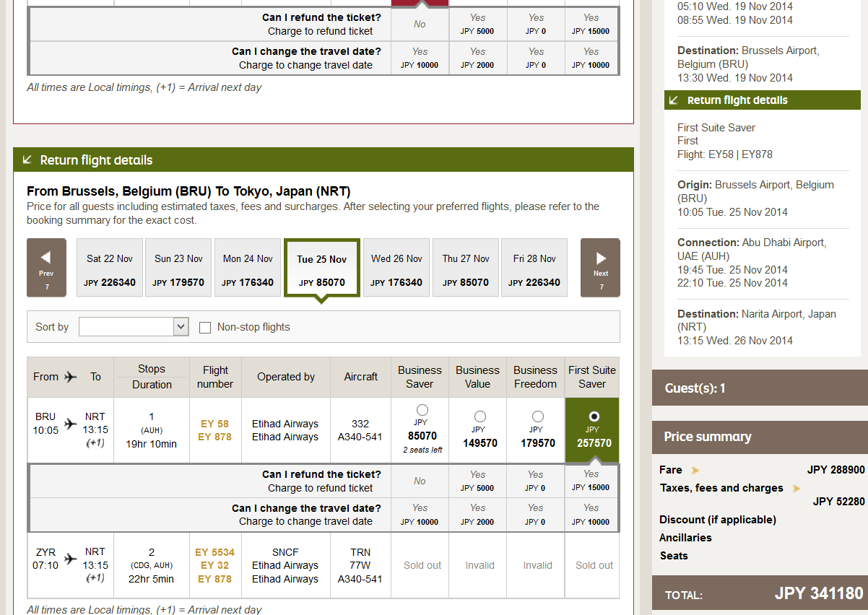Select Business Freedom fare JPY 179570
Viewport: 868px width, 615px height.
click(538, 416)
